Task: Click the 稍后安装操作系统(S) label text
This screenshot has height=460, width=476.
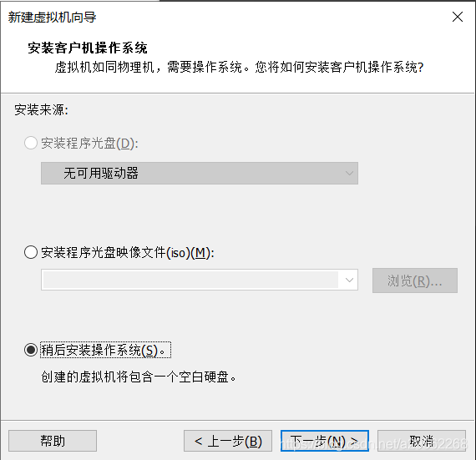Action: [104, 350]
